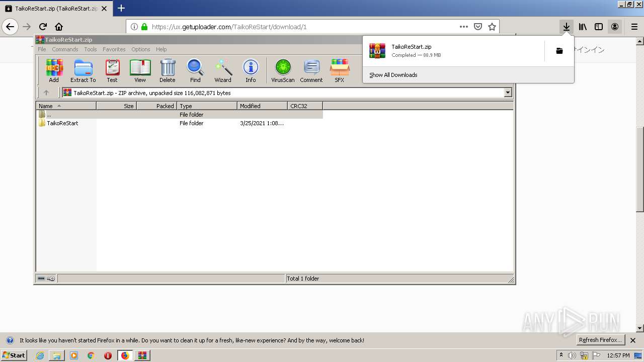Click the Add toolbar icon in WinRAR
This screenshot has height=362, width=644.
tap(54, 70)
